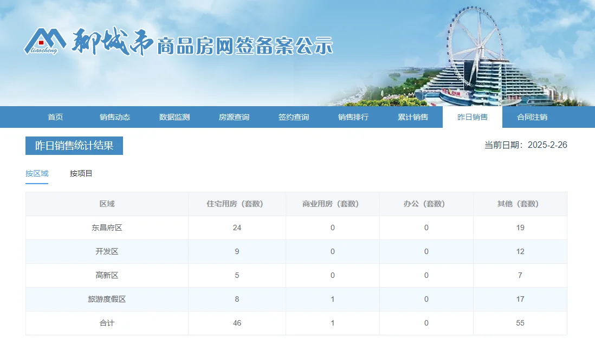Go to 销售排行 page

click(x=353, y=117)
